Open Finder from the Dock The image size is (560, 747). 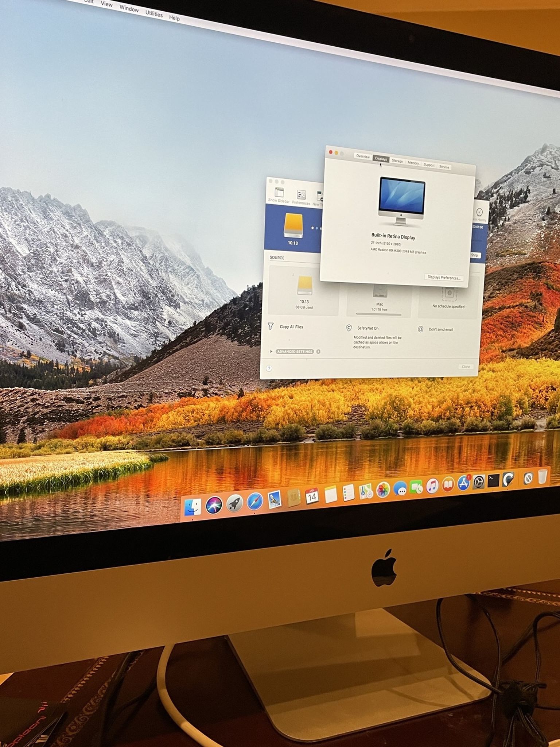[x=192, y=507]
